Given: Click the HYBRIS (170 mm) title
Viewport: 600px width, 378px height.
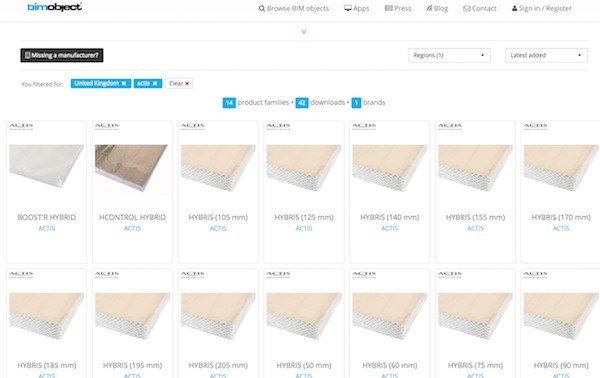Looking at the screenshot, I should click(561, 217).
